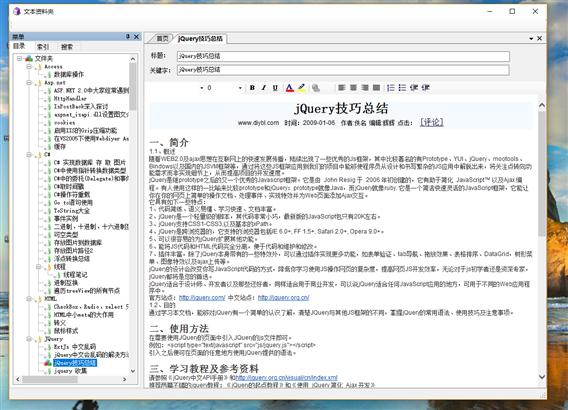Collapse the C# folder node
This screenshot has height=410, width=568.
click(x=29, y=155)
